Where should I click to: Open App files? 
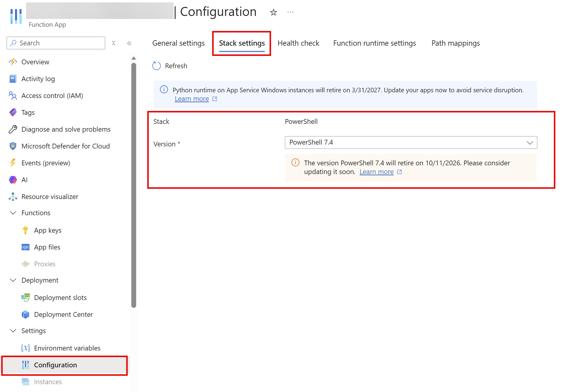(47, 247)
